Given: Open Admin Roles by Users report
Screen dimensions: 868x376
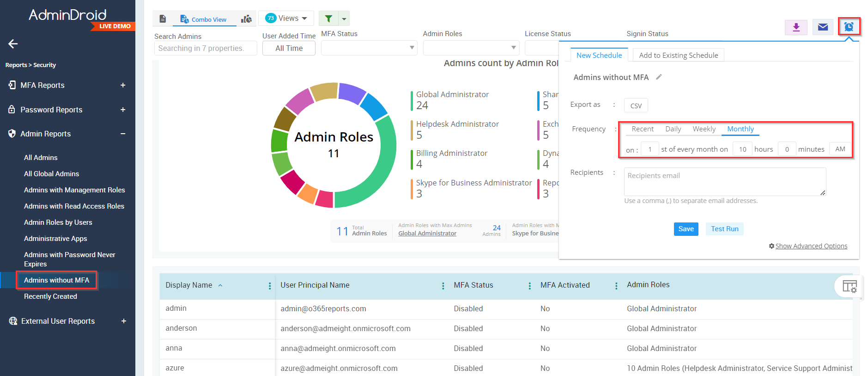Looking at the screenshot, I should [58, 222].
